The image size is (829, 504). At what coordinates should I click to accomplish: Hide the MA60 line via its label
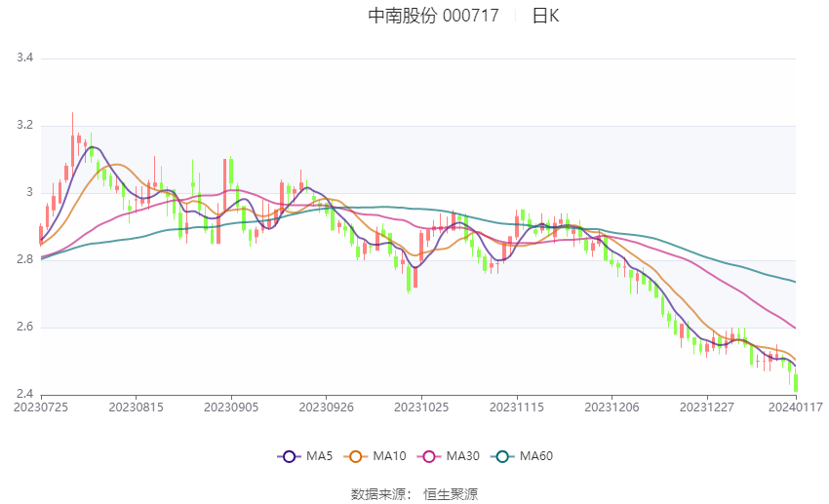[x=536, y=456]
